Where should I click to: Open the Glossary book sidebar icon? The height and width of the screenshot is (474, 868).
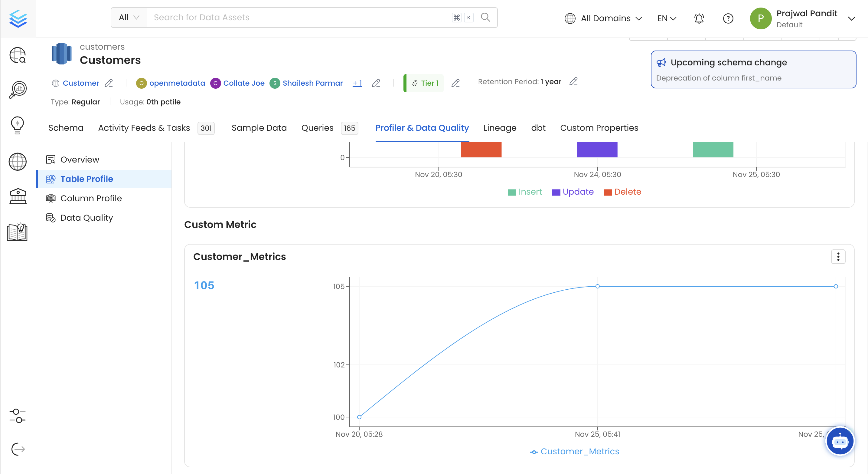point(18,232)
